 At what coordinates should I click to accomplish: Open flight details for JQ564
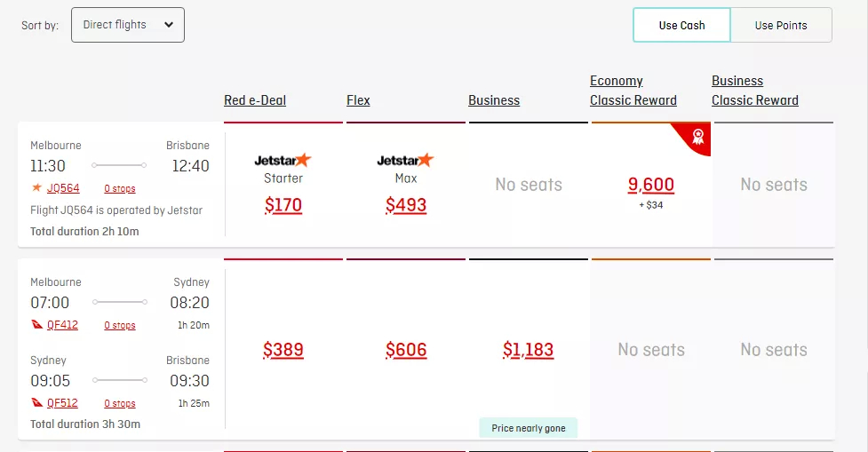[63, 188]
